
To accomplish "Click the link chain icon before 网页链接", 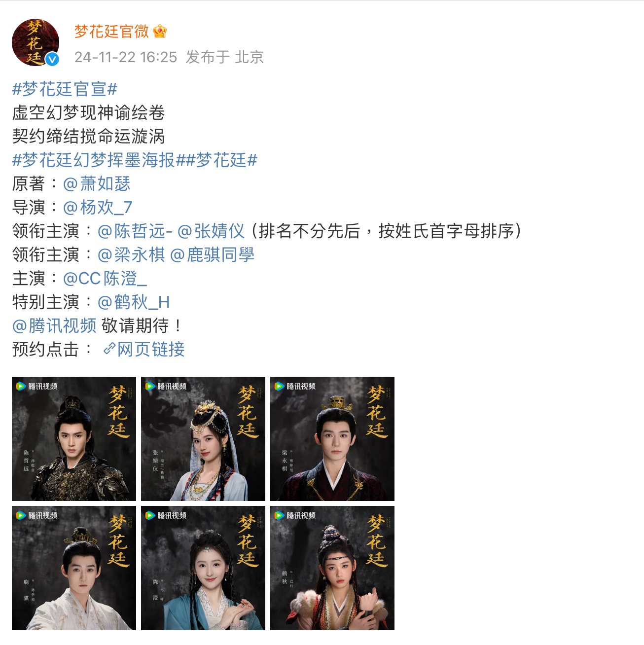I will pyautogui.click(x=109, y=349).
